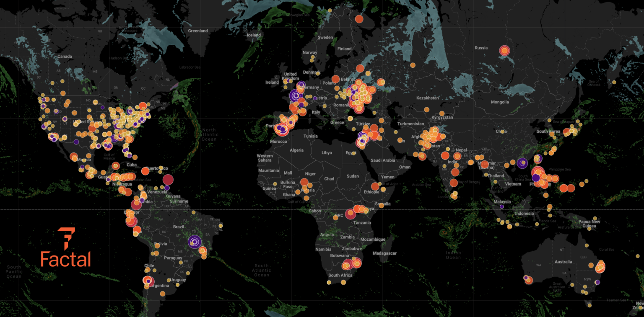Select the purple marker in the South China Sea

coord(522,163)
